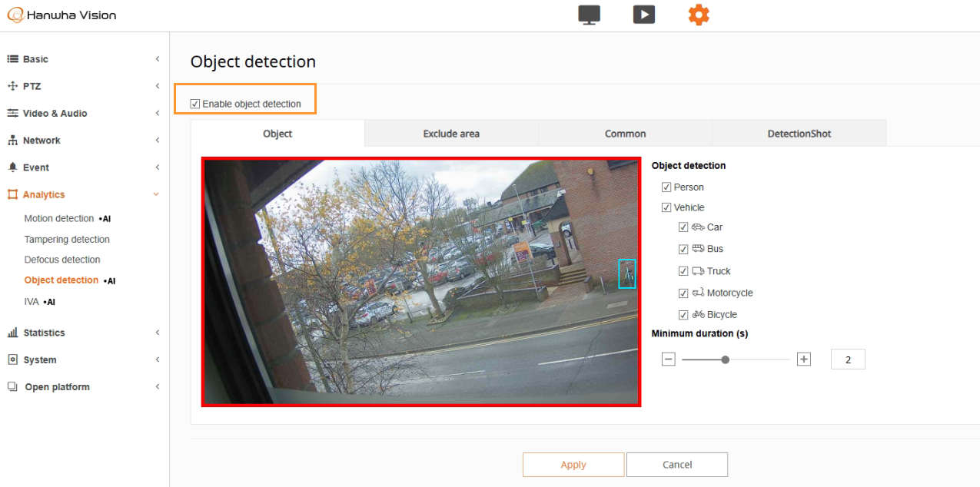The image size is (980, 487).
Task: Open the playback icon in top bar
Action: [x=644, y=15]
